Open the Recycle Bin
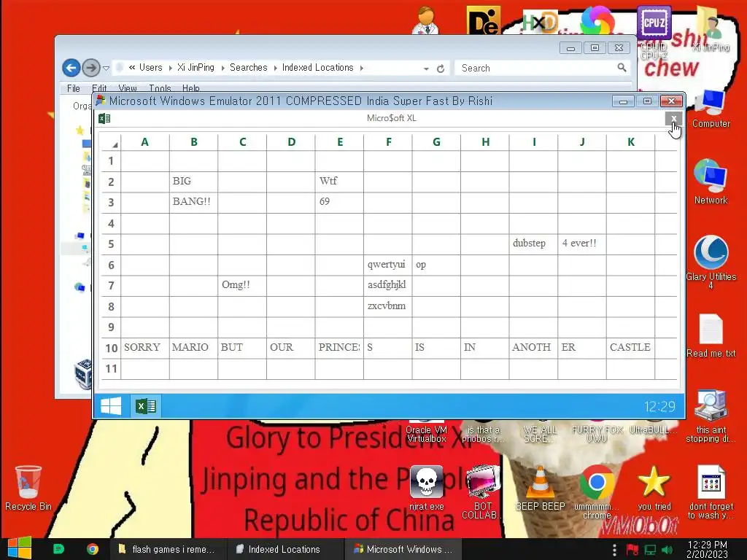Image resolution: width=747 pixels, height=560 pixels. (x=28, y=488)
